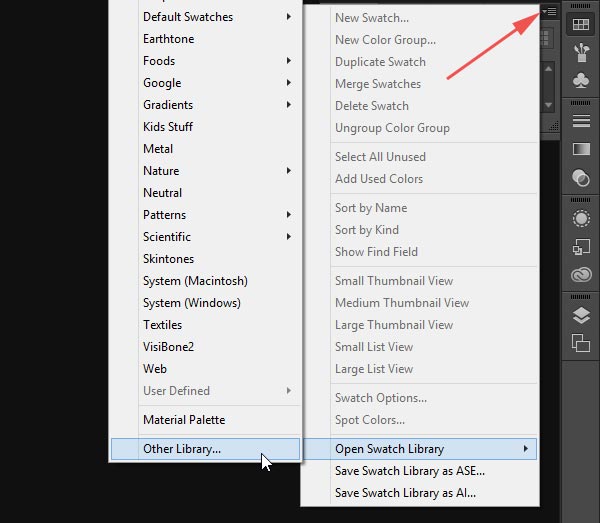Open the Appearance panel icon

pos(581,218)
